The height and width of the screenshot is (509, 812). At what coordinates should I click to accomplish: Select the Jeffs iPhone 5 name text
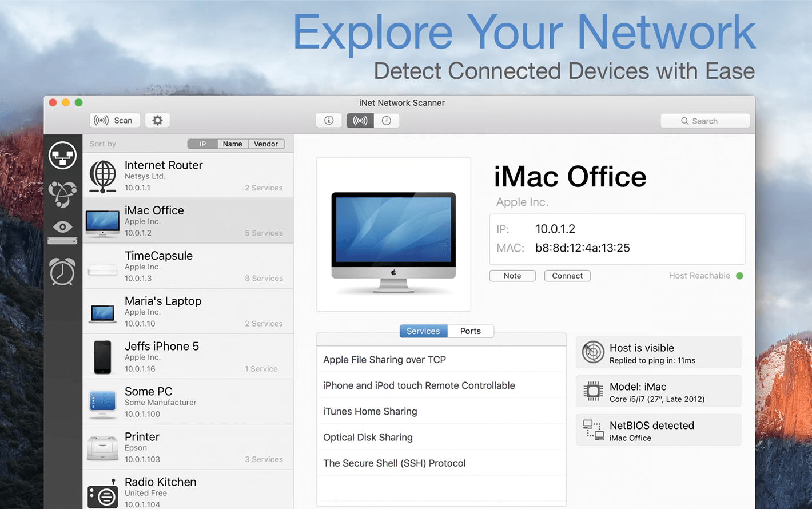(x=162, y=346)
